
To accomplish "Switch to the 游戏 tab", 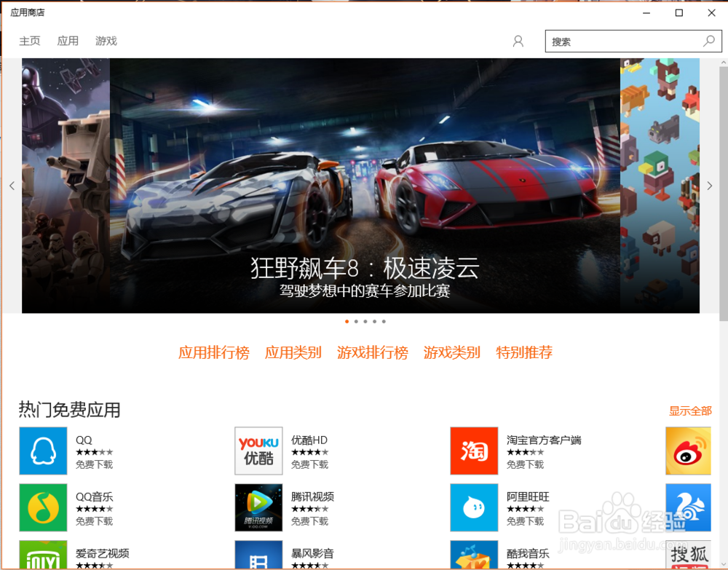I will pyautogui.click(x=106, y=41).
